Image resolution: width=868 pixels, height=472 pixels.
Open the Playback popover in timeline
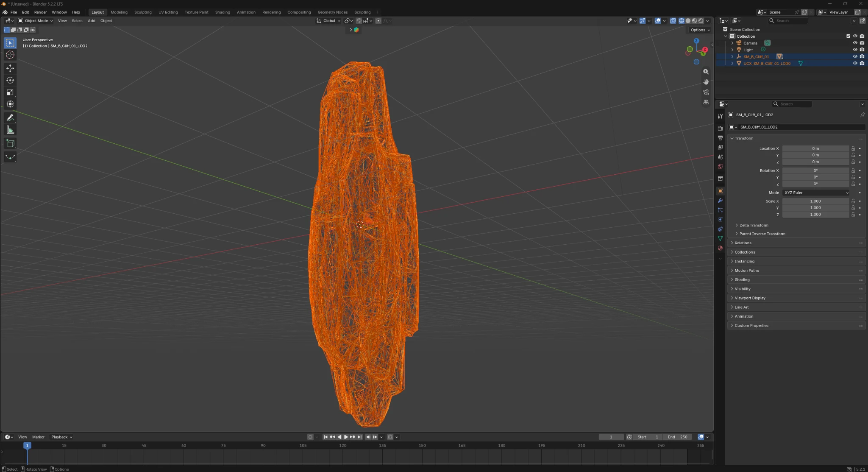coord(61,437)
